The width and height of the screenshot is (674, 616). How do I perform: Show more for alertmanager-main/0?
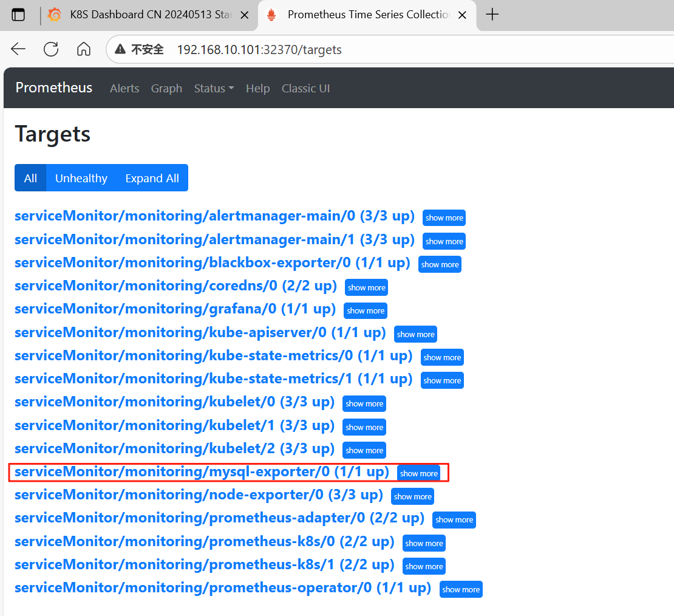444,217
